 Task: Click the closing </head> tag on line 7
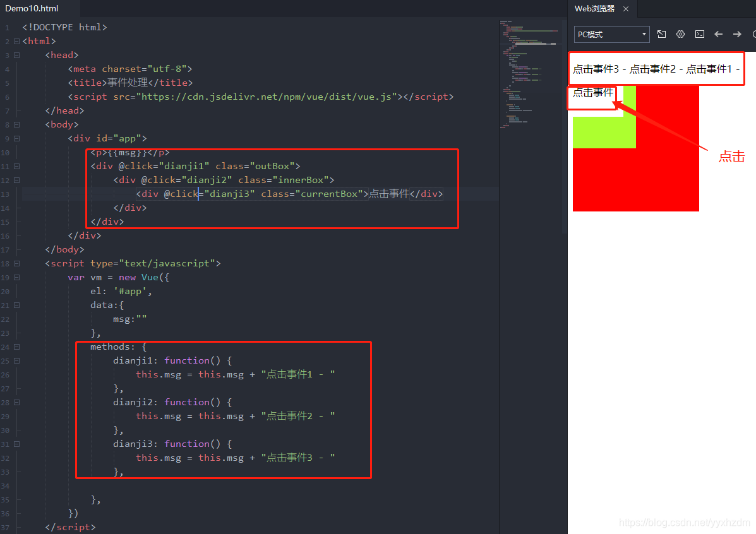(x=64, y=111)
